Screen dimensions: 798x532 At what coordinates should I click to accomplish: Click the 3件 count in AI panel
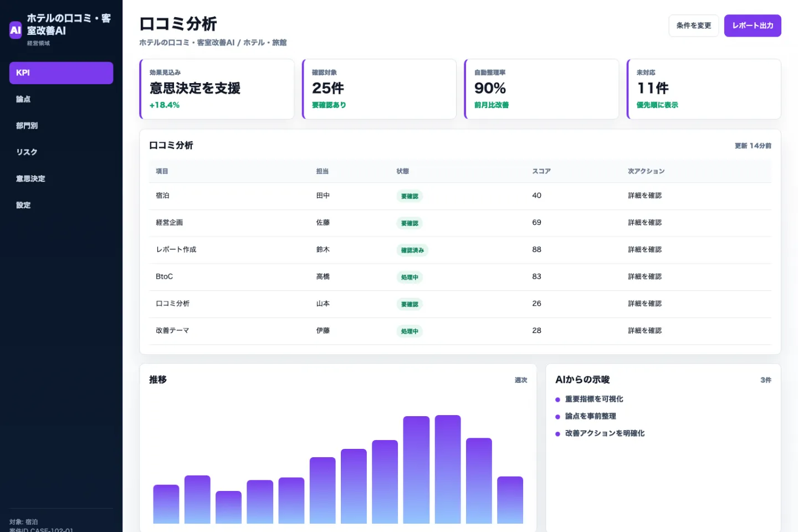pos(766,380)
